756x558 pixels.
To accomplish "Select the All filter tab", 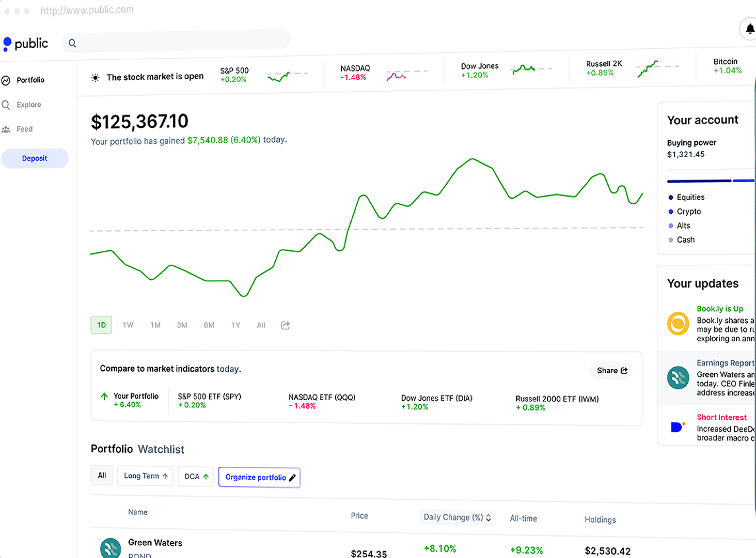I will tap(101, 475).
